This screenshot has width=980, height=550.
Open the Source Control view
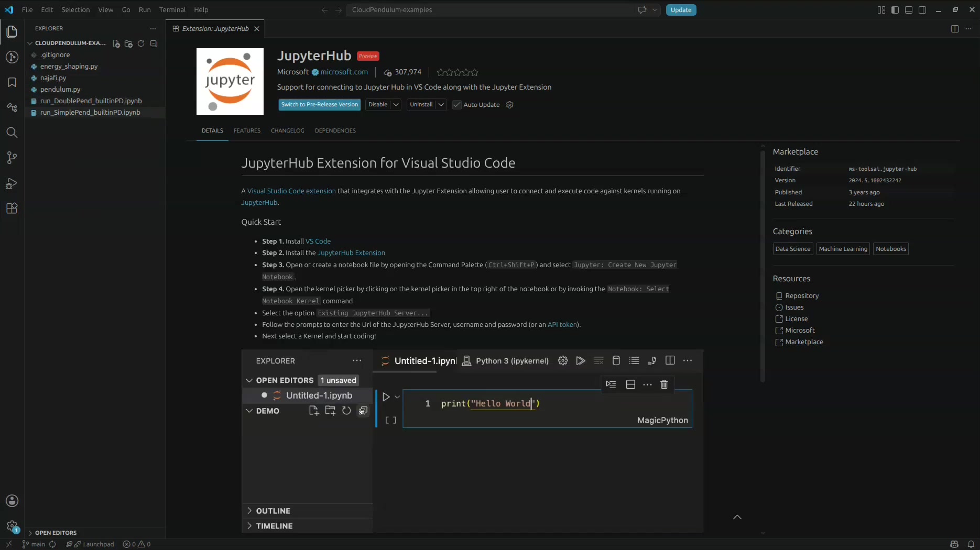click(12, 158)
